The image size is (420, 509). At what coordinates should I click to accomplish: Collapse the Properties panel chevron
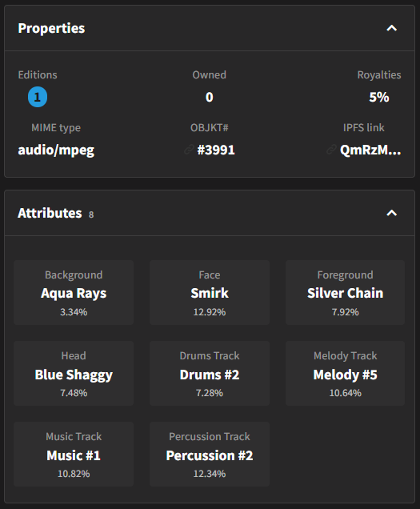coord(392,28)
